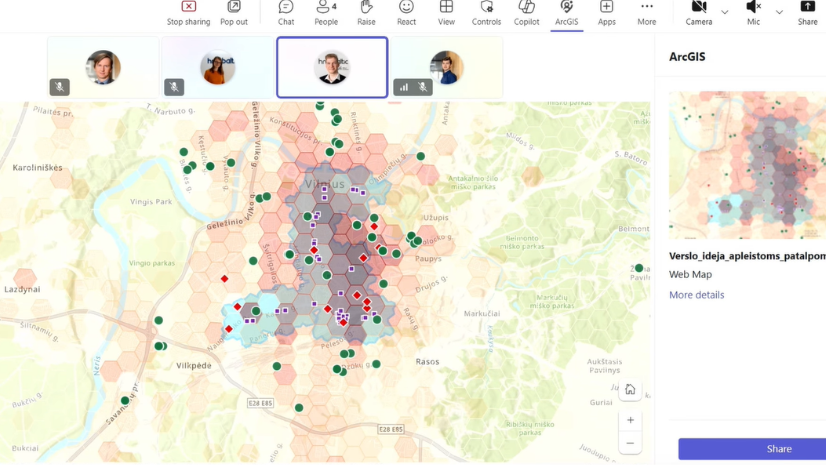This screenshot has height=465, width=826.
Task: Click the Lazdynai map label
Action: [x=22, y=289]
